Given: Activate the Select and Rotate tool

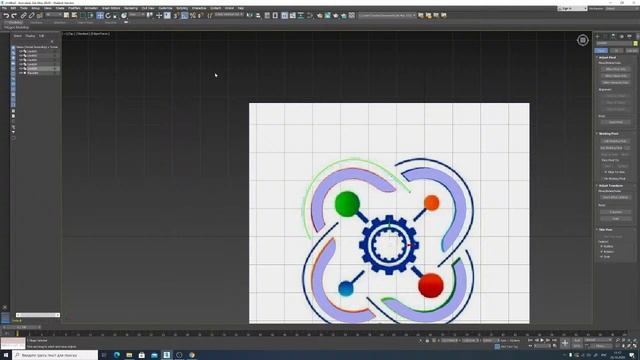Looking at the screenshot, I should click(x=108, y=16).
